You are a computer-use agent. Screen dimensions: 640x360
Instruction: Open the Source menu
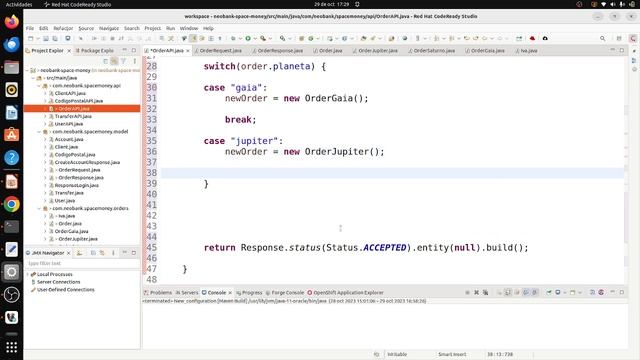[86, 28]
